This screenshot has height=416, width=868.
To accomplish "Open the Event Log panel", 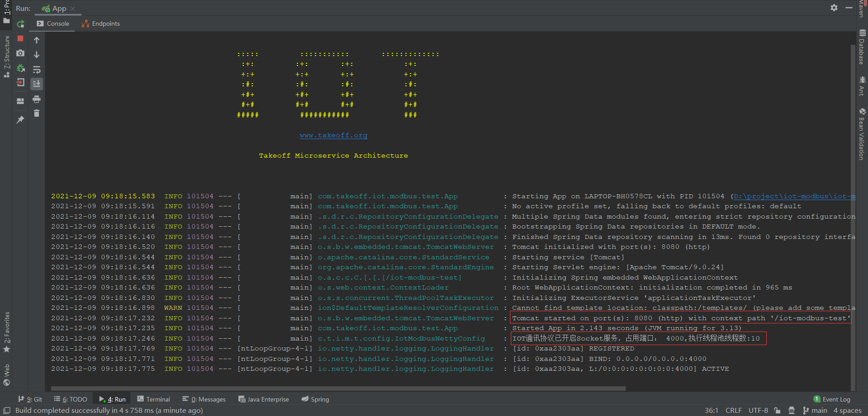I will [832, 399].
